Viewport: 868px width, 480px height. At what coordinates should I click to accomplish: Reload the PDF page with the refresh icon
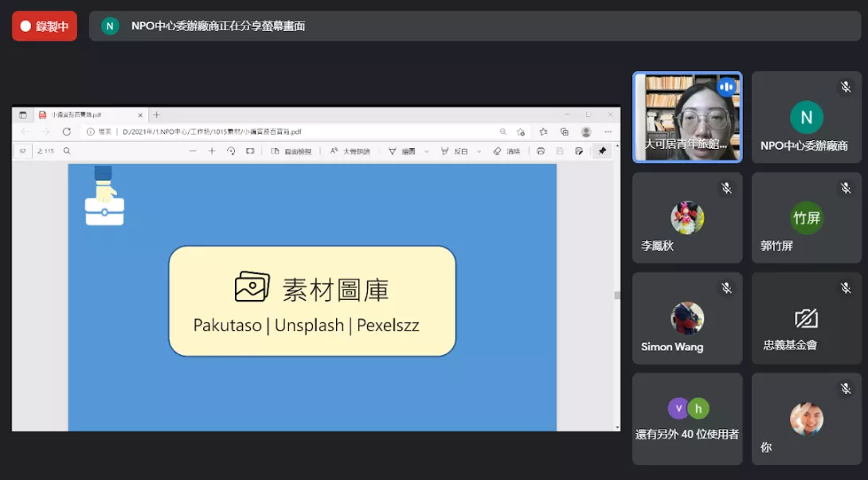66,132
